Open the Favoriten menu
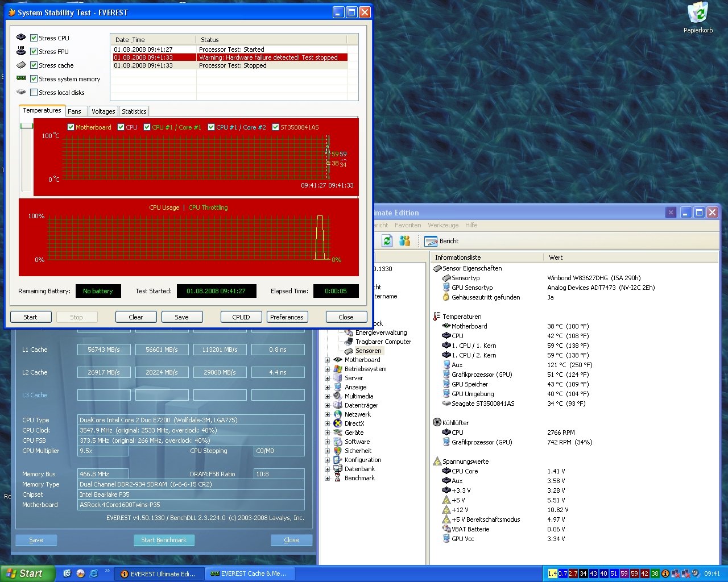This screenshot has width=728, height=582. click(x=408, y=225)
